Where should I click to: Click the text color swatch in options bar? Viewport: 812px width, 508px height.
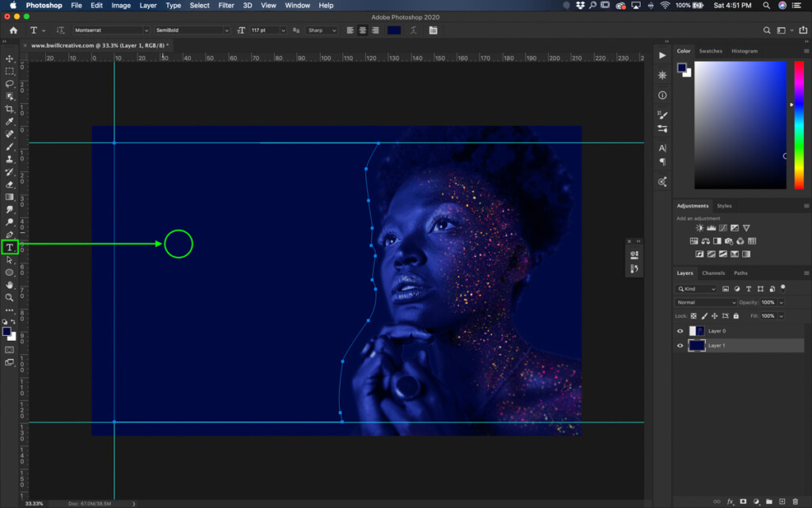tap(394, 30)
